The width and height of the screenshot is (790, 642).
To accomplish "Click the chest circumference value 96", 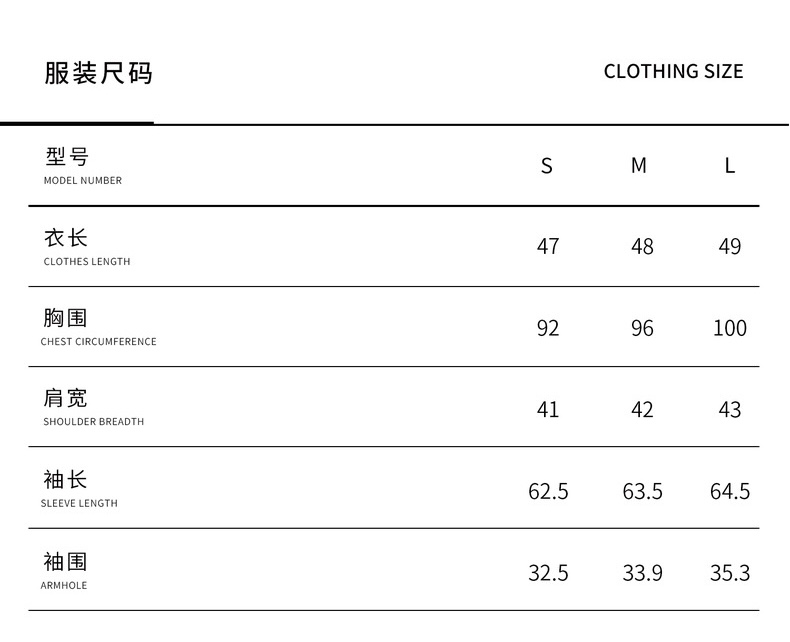I will pos(642,329).
